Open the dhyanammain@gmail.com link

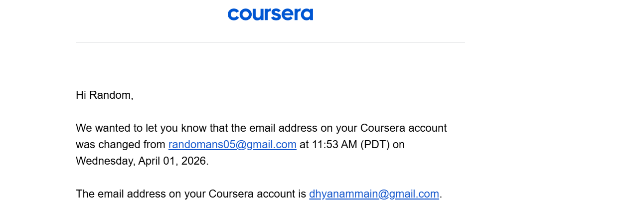tap(374, 194)
